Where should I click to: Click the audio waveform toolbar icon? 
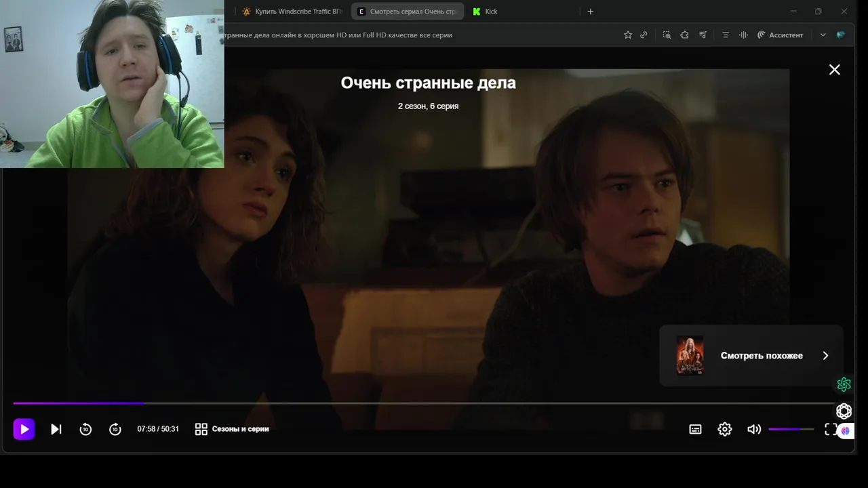(743, 35)
